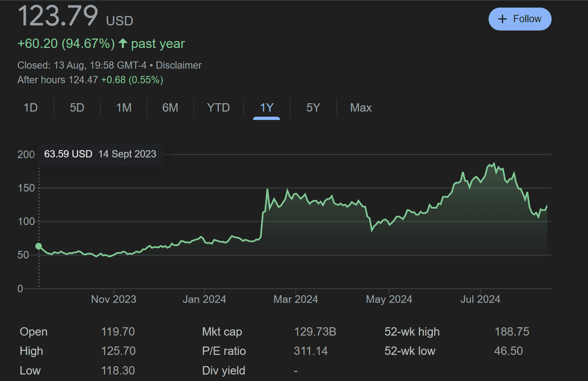Open the Disclaimer link

(x=179, y=65)
